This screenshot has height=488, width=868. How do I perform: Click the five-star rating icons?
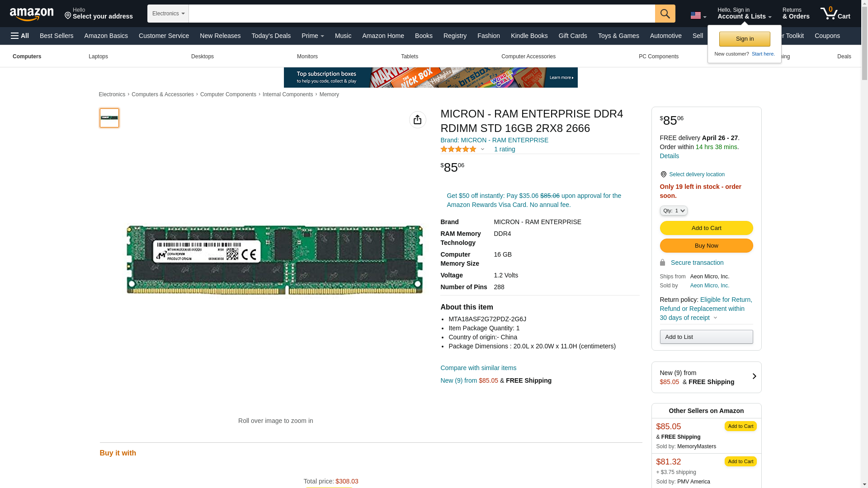pos(458,149)
